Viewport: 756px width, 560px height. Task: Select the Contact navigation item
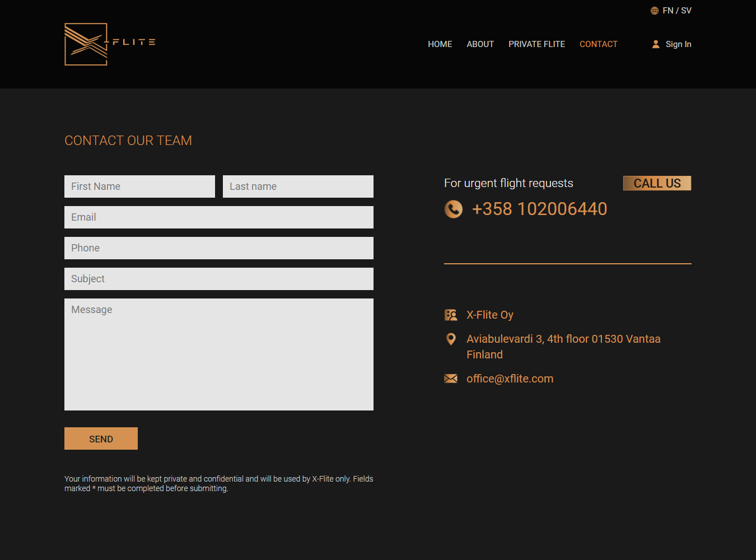click(598, 44)
